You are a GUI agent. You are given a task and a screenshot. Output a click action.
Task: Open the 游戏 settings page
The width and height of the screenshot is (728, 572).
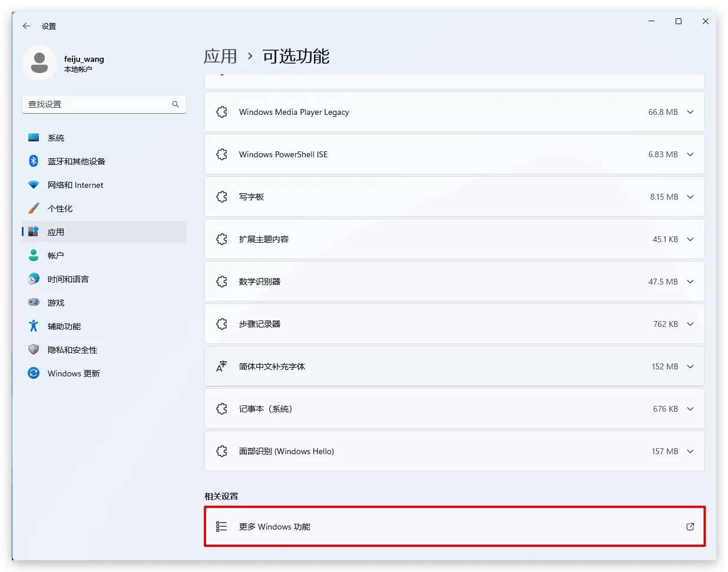click(104, 302)
